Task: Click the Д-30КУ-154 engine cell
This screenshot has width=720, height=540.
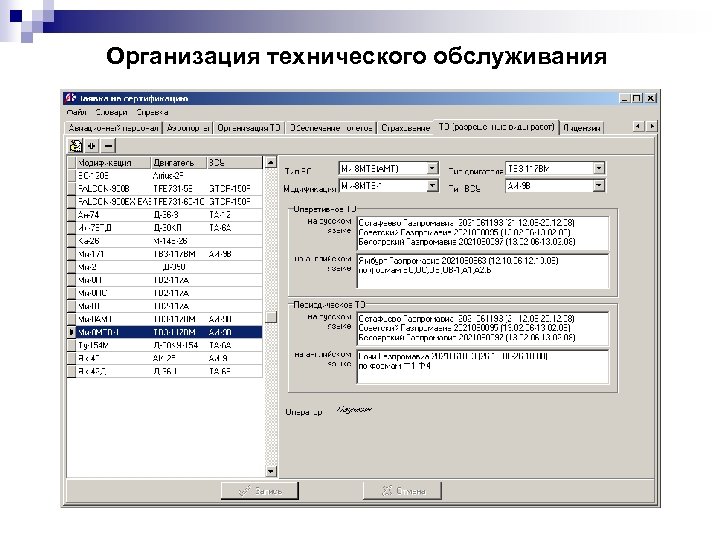Action: [179, 345]
